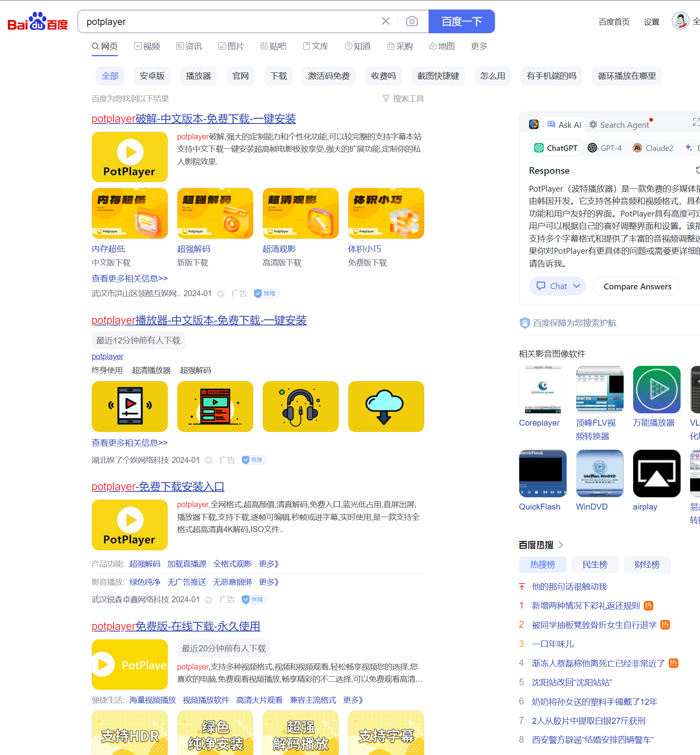Filter results by 安卓版 chip
The height and width of the screenshot is (755, 700).
(152, 76)
